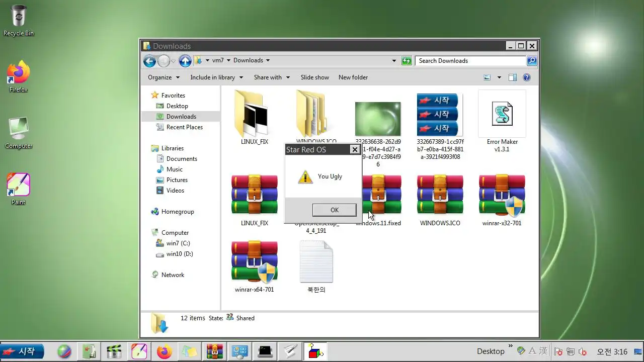Click the Computer desktop icon
The width and height of the screenshot is (644, 362).
click(x=19, y=133)
